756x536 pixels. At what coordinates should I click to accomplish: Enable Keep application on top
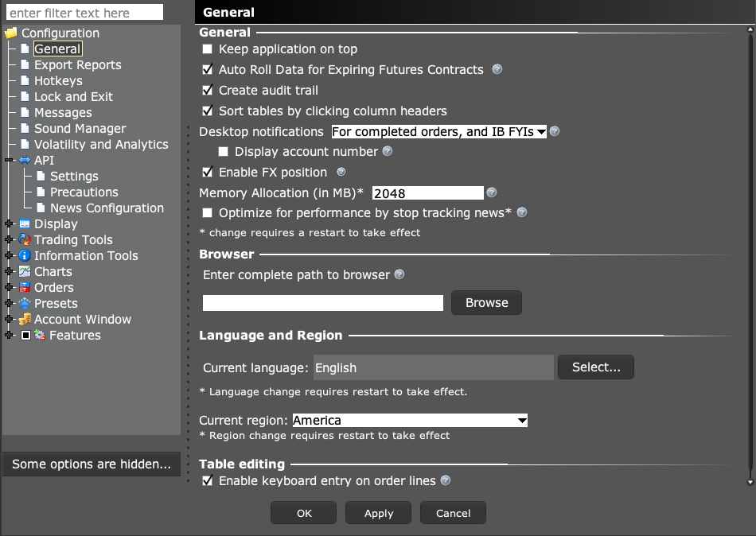tap(208, 49)
